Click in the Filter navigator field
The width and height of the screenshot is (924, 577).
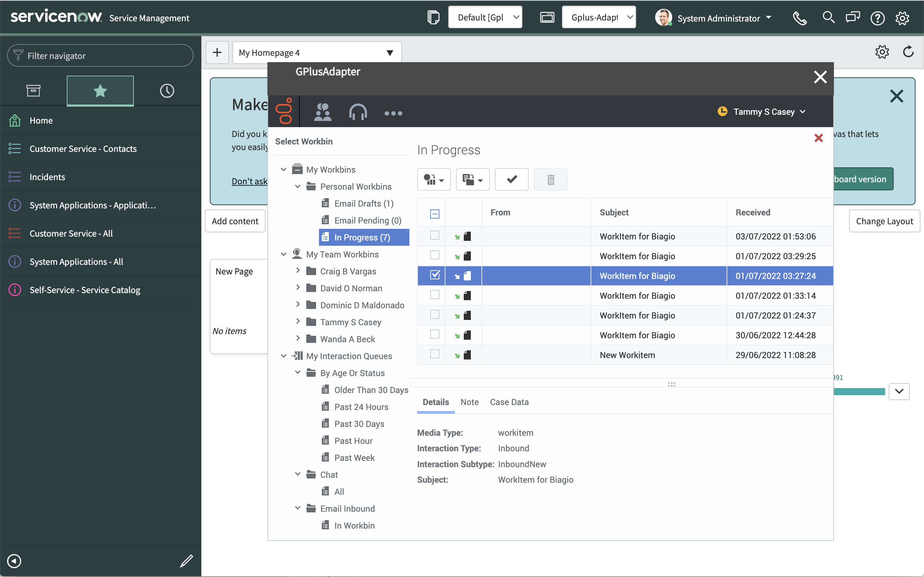pyautogui.click(x=100, y=56)
